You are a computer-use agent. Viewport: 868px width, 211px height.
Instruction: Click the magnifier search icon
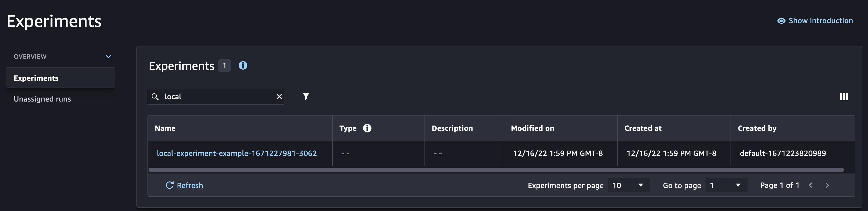coord(155,97)
